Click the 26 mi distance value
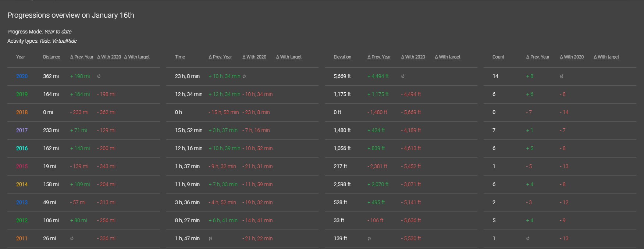Screen dimensions: 644x249 coord(49,238)
